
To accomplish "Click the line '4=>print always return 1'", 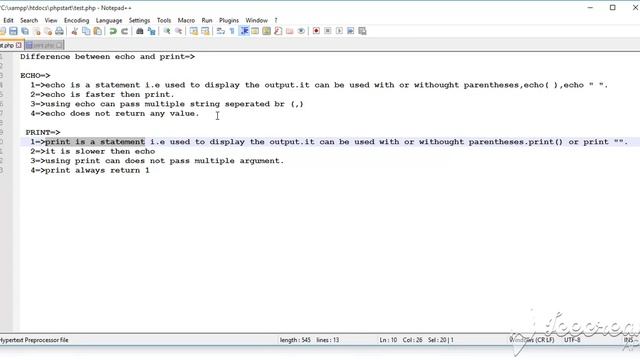I will (90, 171).
